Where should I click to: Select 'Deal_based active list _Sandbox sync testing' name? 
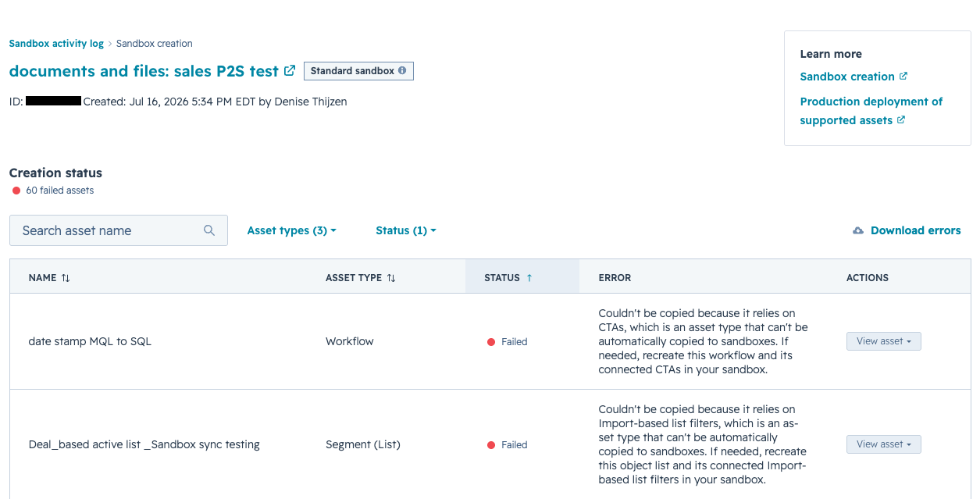click(144, 444)
